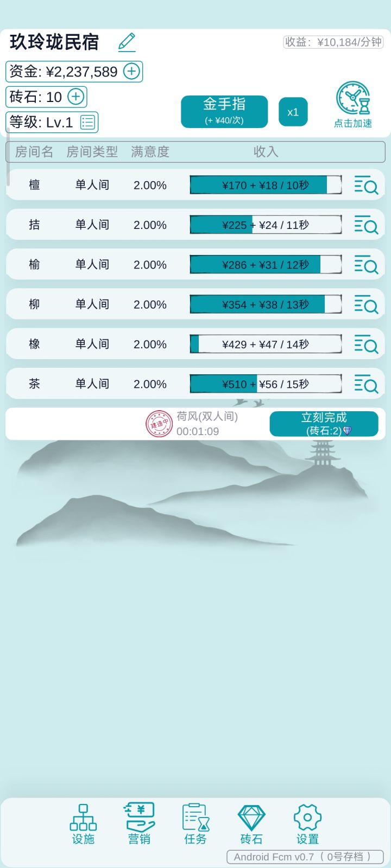Go to the 任务 tasks tab
Image resolution: width=391 pixels, height=868 pixels.
coord(195,825)
